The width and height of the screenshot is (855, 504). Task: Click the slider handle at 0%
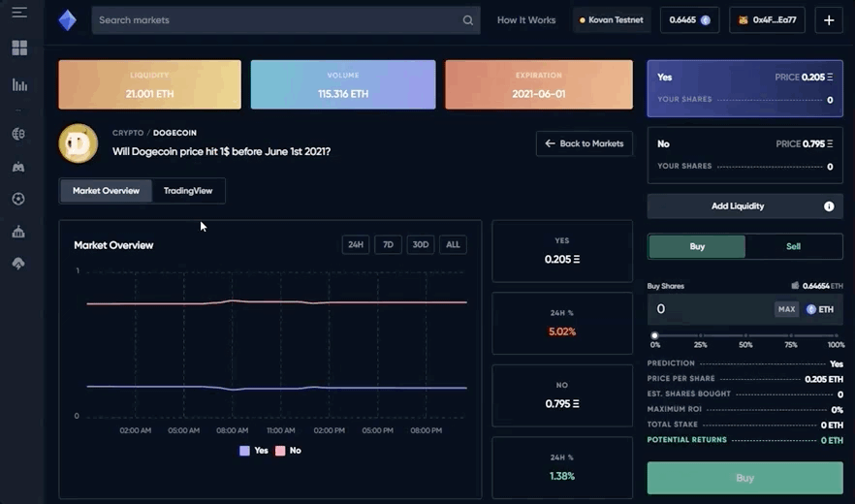pos(654,335)
